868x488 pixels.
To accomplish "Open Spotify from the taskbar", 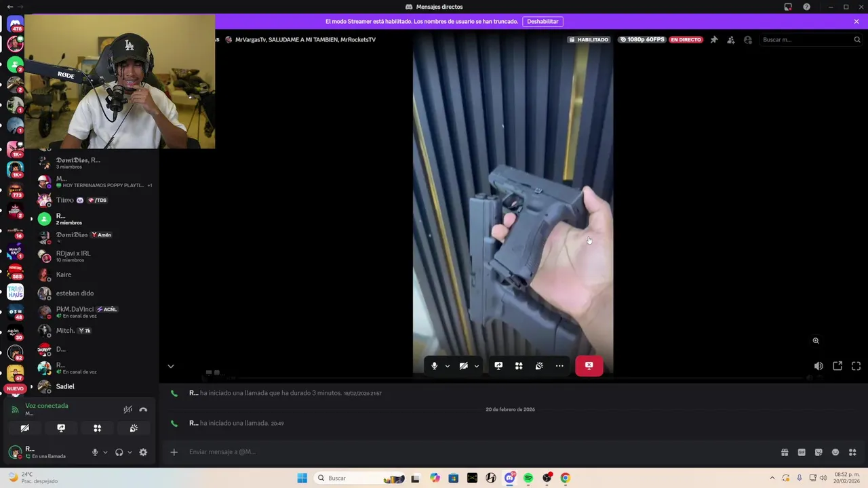I will 528,478.
